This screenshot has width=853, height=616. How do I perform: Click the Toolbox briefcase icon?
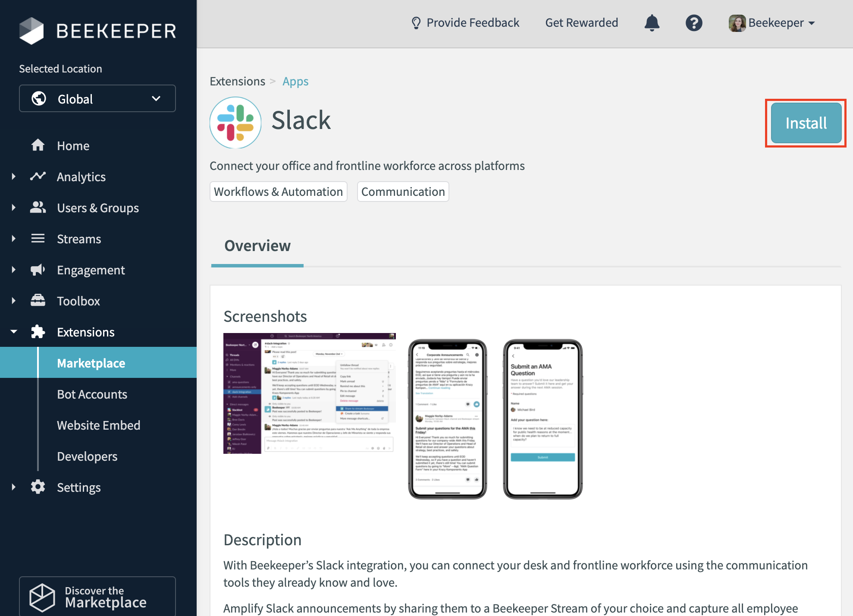point(38,300)
